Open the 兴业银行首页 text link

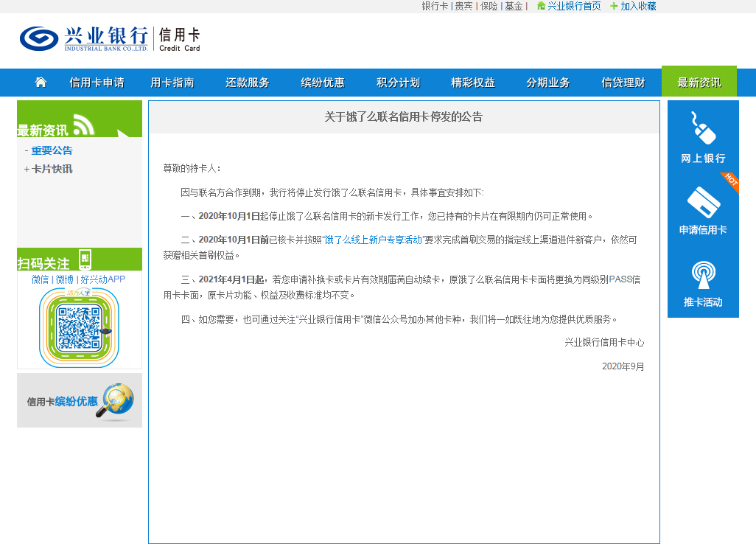(x=574, y=7)
